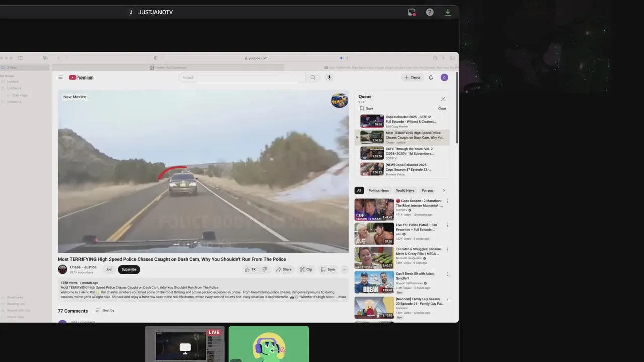Viewport: 644px width, 362px height.
Task: Select the Politics News filter chip
Action: point(379,191)
